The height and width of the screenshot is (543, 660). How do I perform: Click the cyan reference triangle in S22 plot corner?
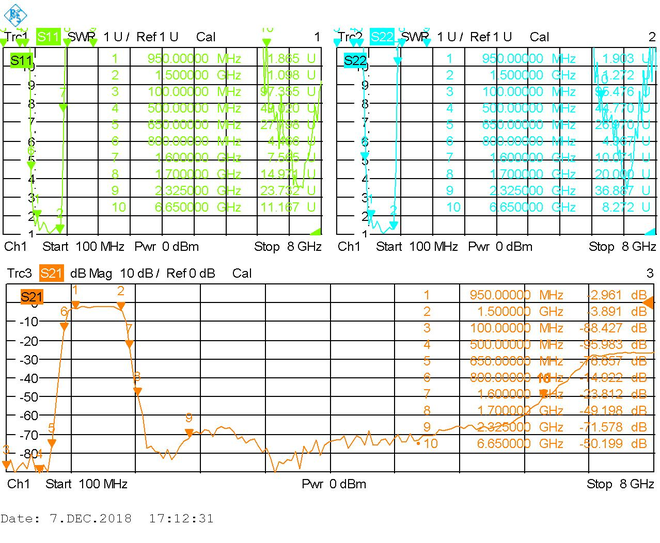click(x=650, y=232)
